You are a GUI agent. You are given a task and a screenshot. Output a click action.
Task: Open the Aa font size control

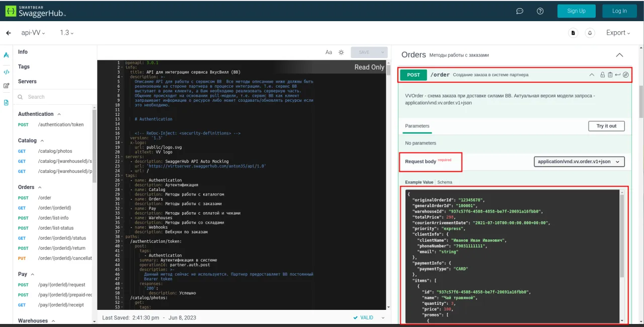click(329, 52)
